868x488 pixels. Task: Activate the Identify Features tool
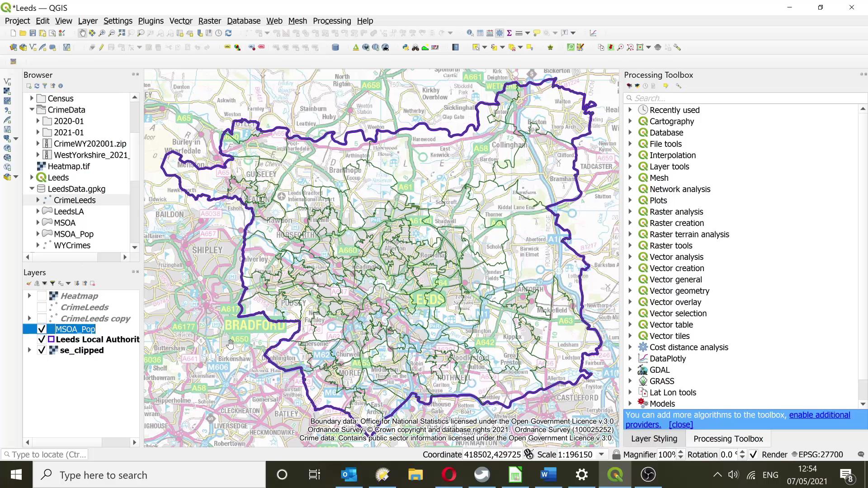[470, 33]
